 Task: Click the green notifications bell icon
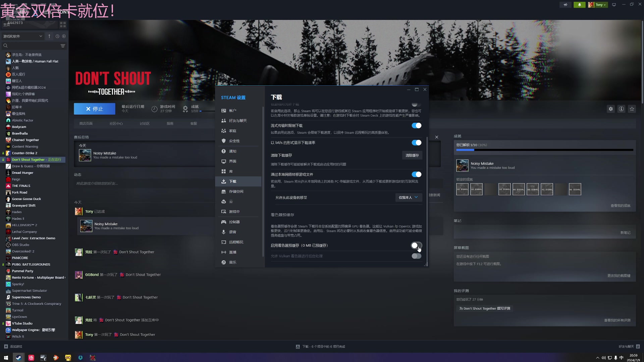click(x=579, y=5)
